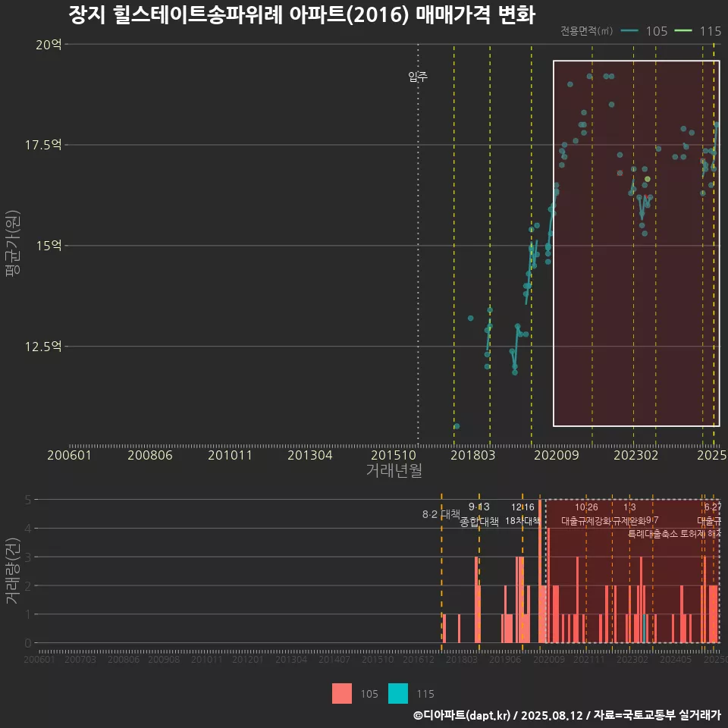The image size is (728, 728).
Task: Click the '특례대출축소' annotation text
Action: tap(653, 534)
